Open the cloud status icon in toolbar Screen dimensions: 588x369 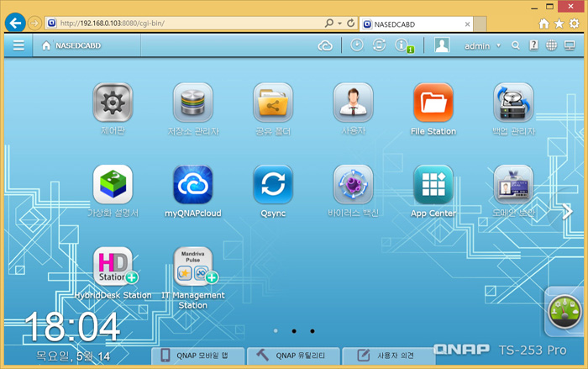[x=325, y=45]
